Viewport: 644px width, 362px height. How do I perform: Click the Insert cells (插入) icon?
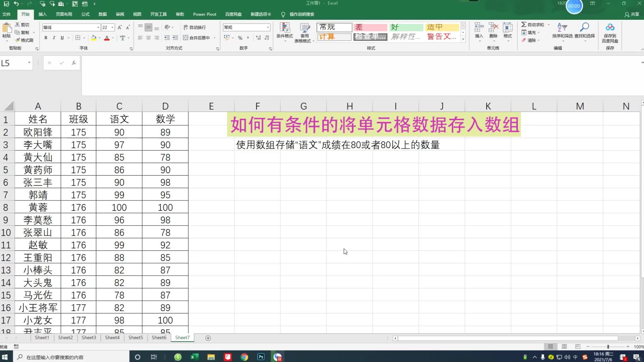[x=479, y=27]
